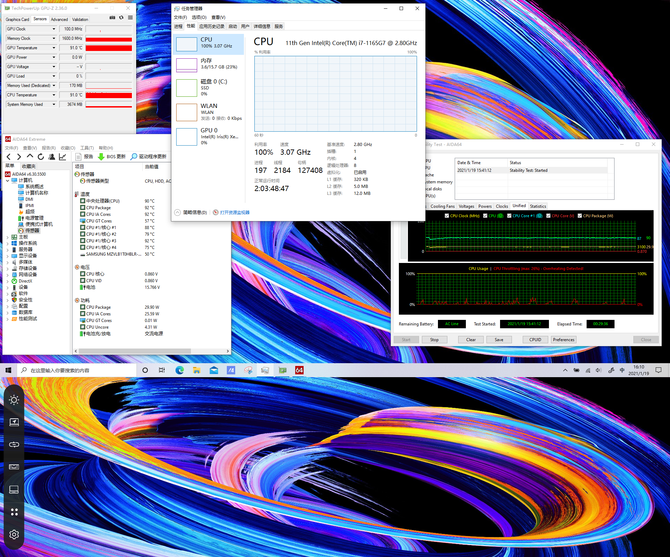The image size is (670, 557).
Task: Select the 内存 memory panel in Task Manager
Action: pos(209,65)
